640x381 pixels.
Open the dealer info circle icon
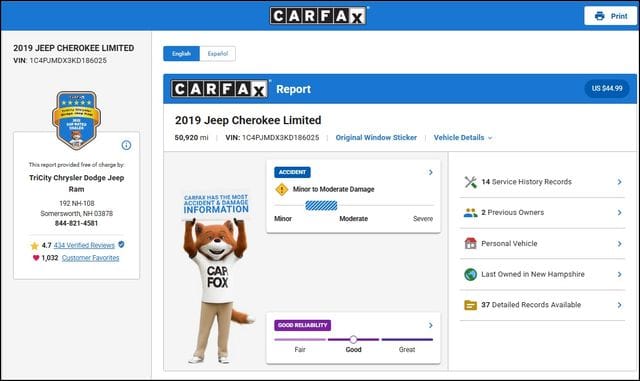(127, 145)
